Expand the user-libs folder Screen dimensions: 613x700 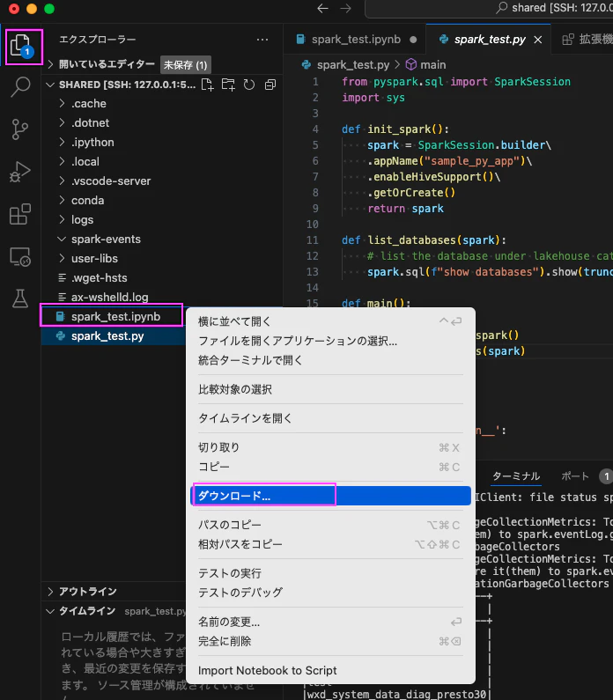pyautogui.click(x=62, y=259)
